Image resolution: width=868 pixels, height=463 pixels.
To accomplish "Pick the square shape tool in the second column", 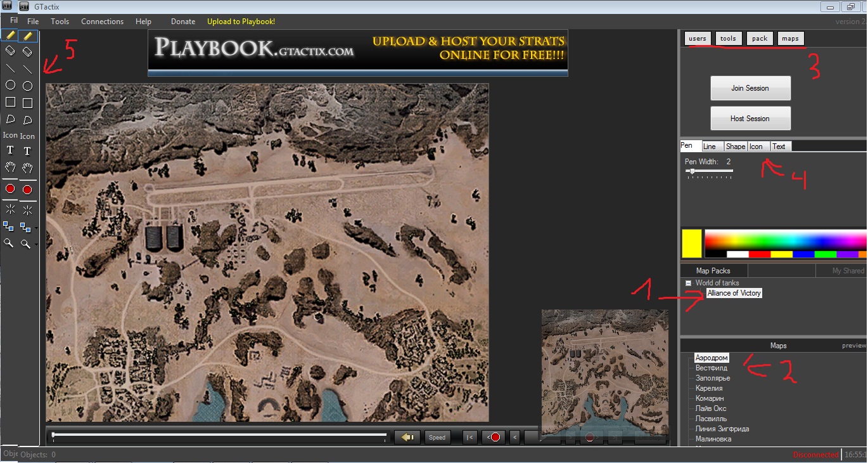I will (x=27, y=103).
